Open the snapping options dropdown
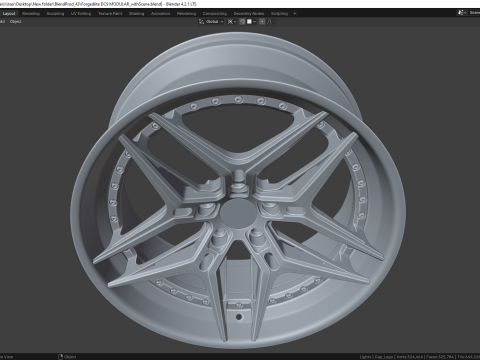 point(252,22)
